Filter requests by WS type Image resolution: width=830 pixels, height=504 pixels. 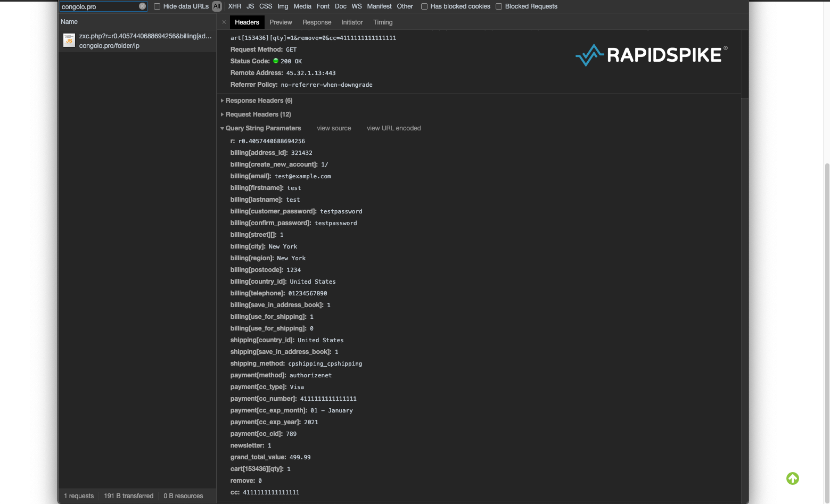click(x=357, y=6)
